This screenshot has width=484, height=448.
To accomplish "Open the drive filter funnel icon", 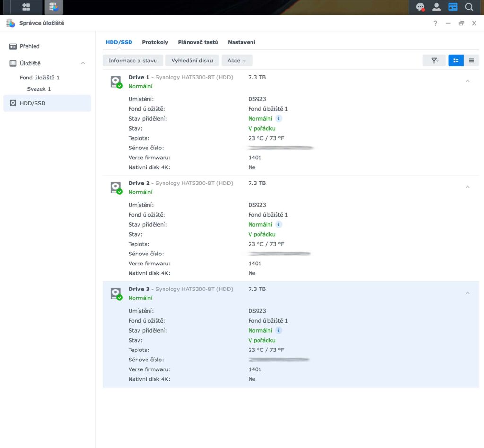I will tap(434, 61).
